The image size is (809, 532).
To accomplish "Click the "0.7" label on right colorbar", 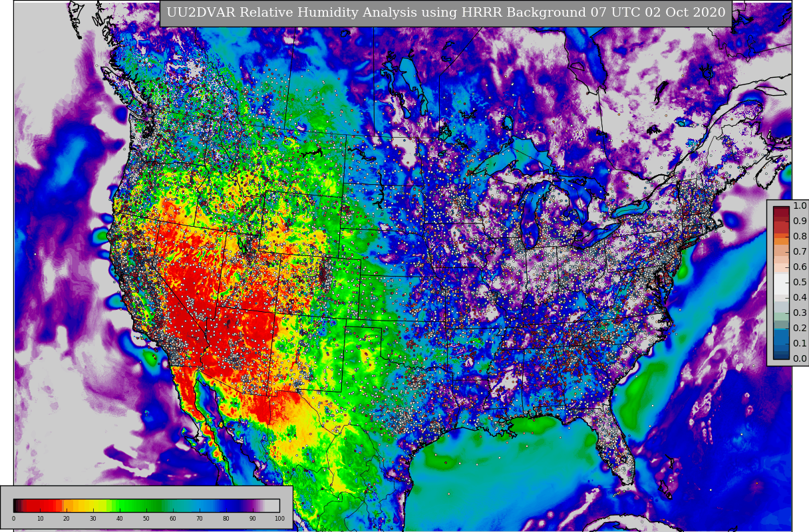I will pos(800,252).
